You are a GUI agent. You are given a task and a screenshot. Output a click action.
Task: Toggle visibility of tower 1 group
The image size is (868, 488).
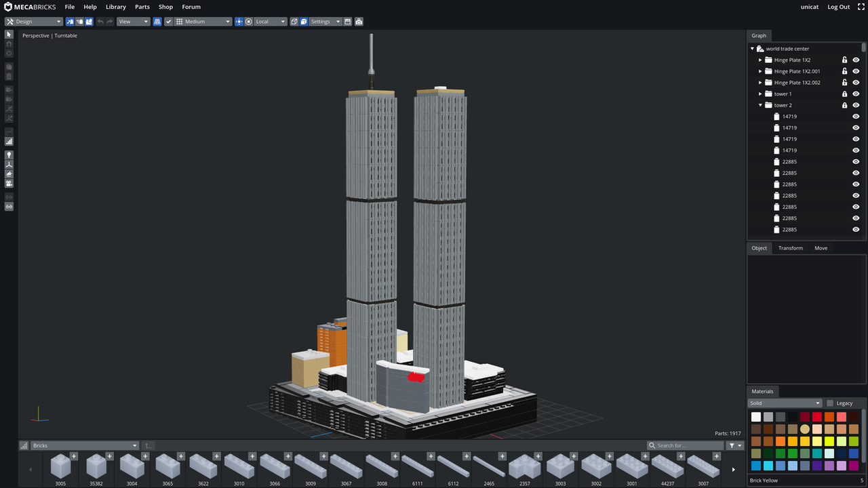point(856,94)
